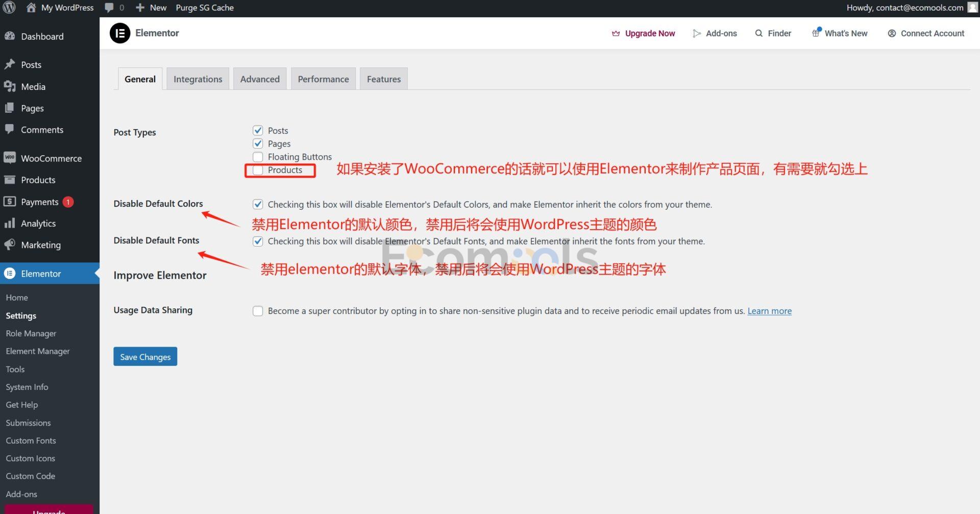This screenshot has height=514, width=980.
Task: Click the Floating Buttons label text
Action: tap(300, 157)
